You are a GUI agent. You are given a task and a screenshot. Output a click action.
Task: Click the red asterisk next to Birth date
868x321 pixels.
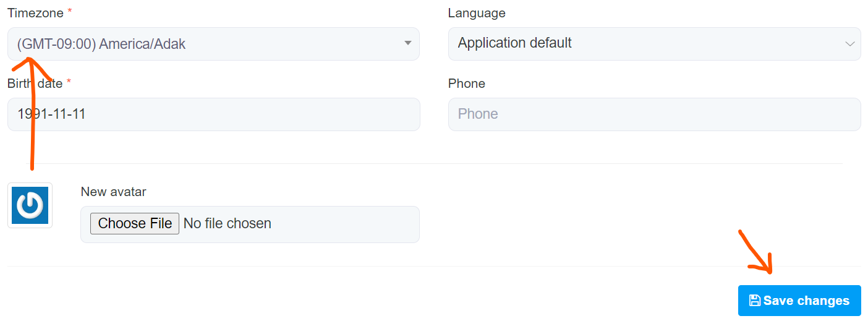[x=69, y=83]
